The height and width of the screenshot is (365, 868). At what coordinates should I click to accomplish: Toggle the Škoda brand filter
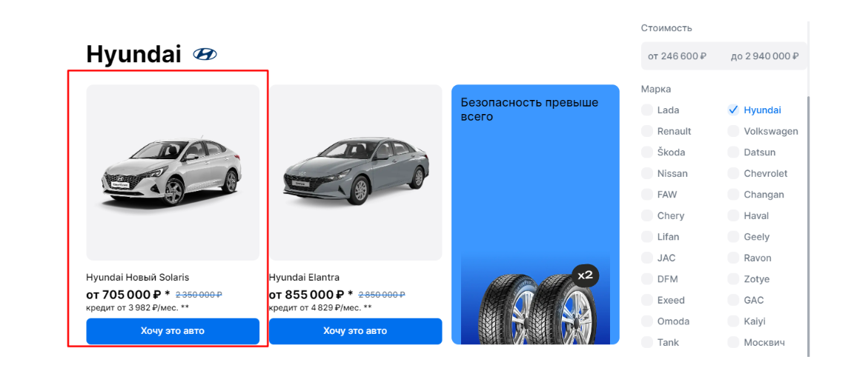tap(646, 152)
